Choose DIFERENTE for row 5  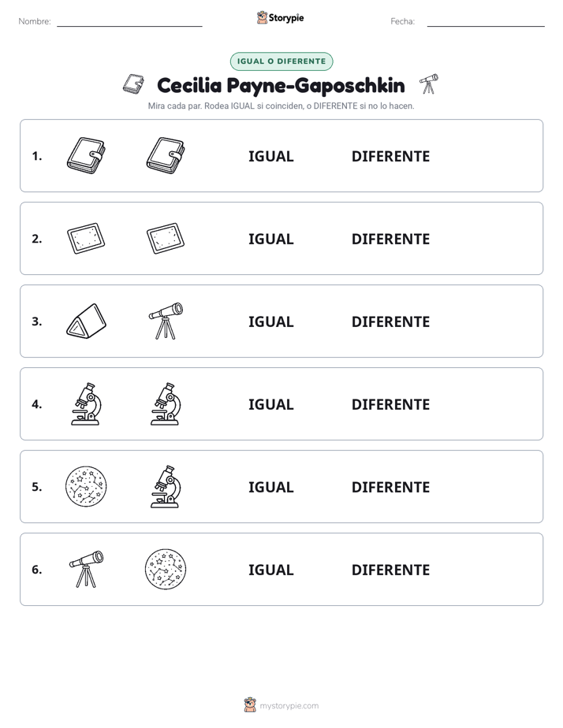390,487
